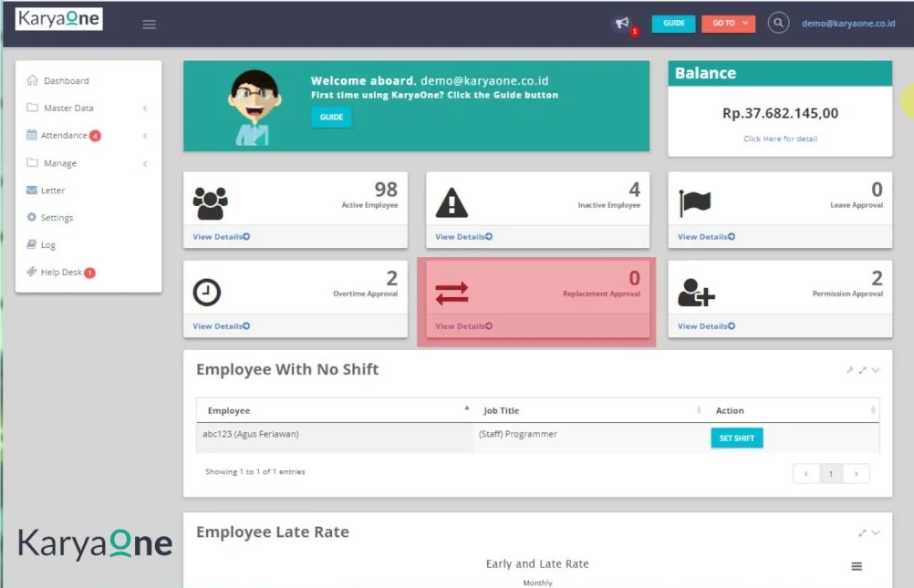This screenshot has width=914, height=588.
Task: Open the announcements megaphone icon
Action: pos(622,23)
